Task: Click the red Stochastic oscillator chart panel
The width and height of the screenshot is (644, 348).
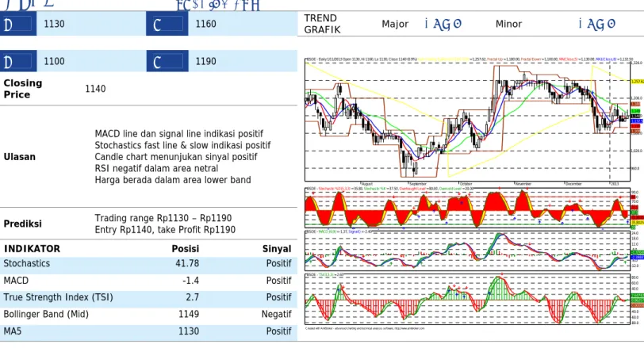Action: pos(467,208)
